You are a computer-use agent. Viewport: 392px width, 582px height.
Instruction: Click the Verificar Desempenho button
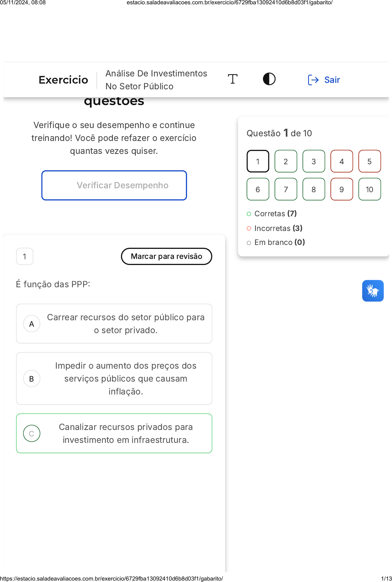click(x=114, y=185)
